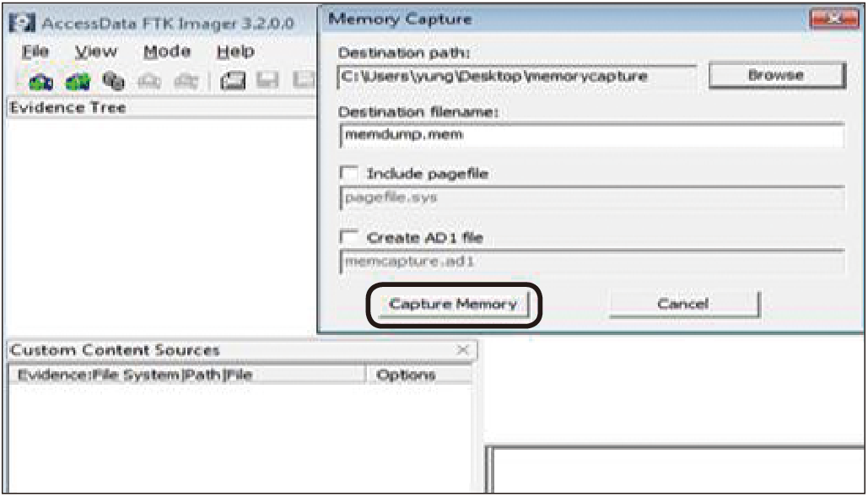Viewport: 868px width, 497px height.
Task: Click the Add All Attached Devices icon
Action: click(x=78, y=82)
